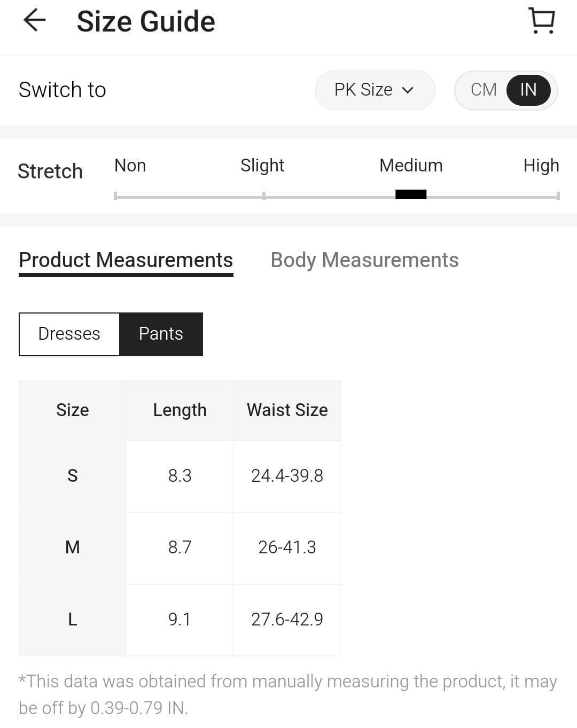Image resolution: width=577 pixels, height=728 pixels.
Task: Click the PK Size chevron arrow
Action: tap(408, 90)
